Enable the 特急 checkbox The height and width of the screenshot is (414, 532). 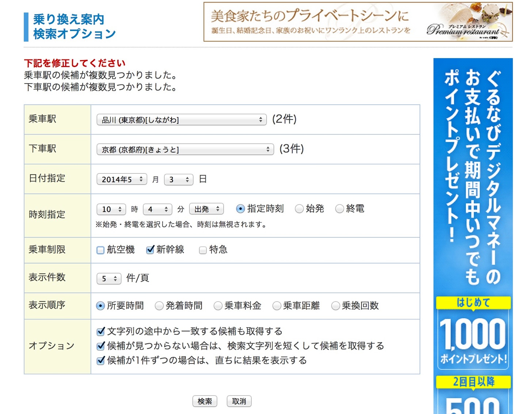[x=203, y=250]
